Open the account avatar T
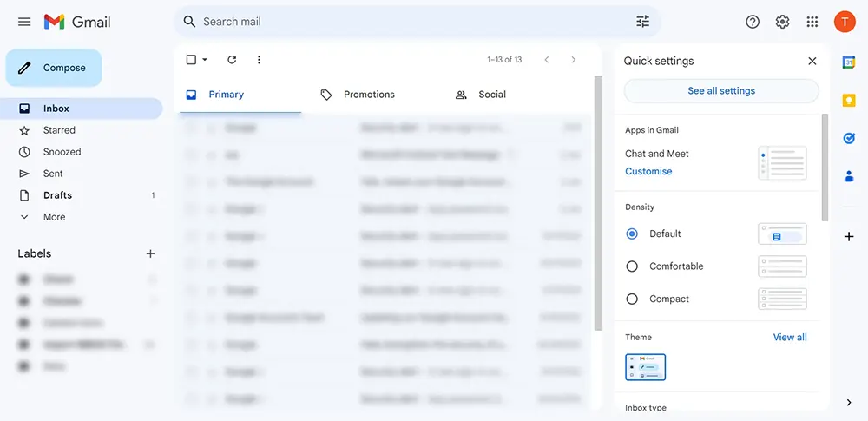Image resolution: width=868 pixels, height=421 pixels. point(845,22)
